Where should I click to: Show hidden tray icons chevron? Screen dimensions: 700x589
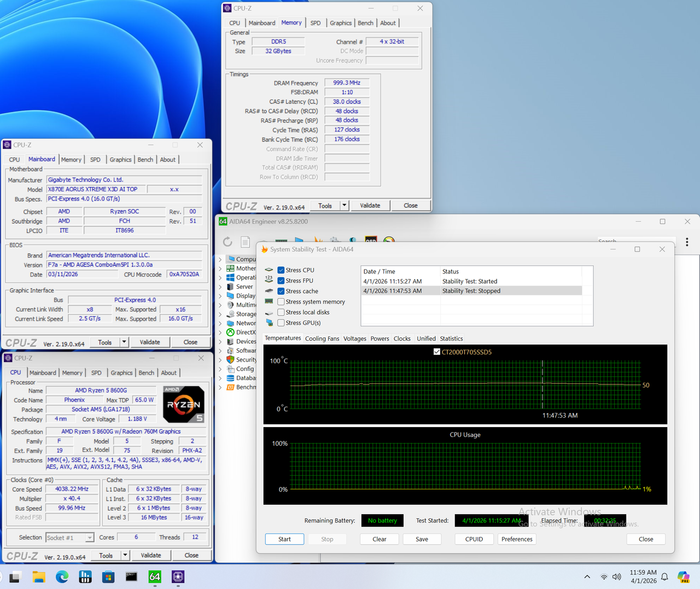point(587,577)
